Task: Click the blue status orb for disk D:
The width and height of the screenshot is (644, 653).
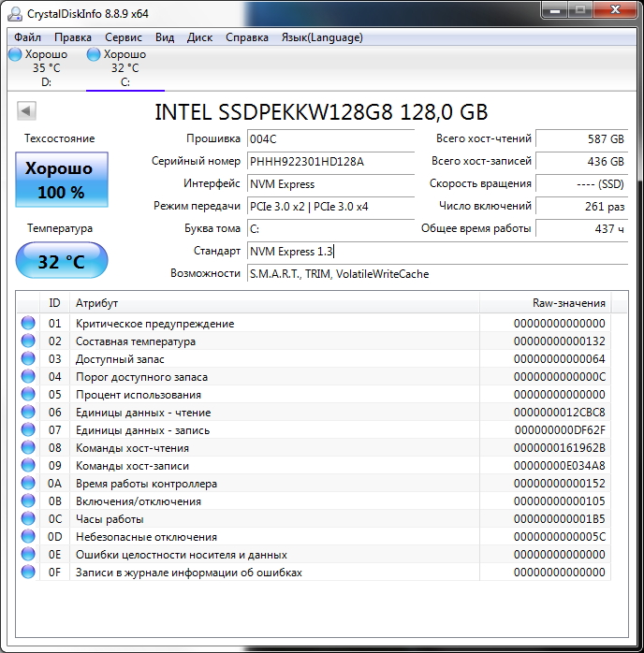Action: point(15,54)
